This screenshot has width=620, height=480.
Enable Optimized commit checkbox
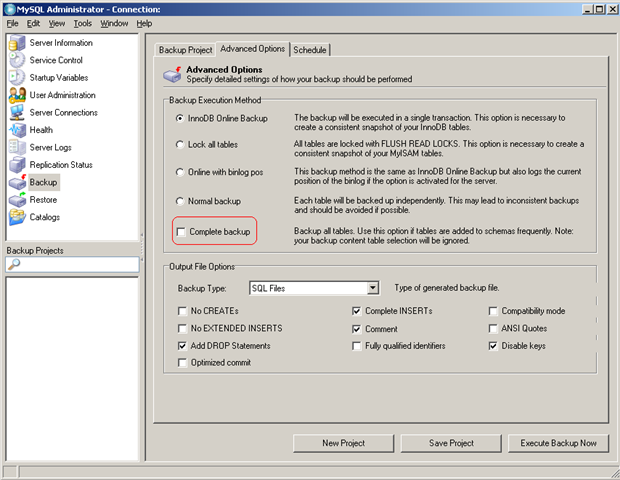click(x=182, y=363)
